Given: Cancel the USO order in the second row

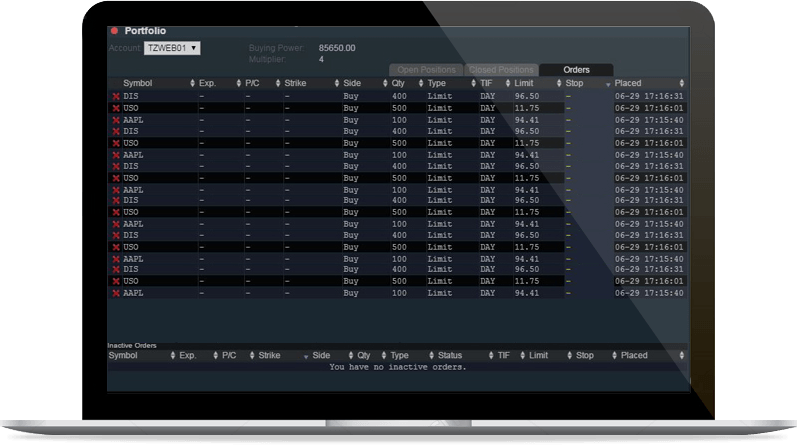Looking at the screenshot, I should coord(116,108).
